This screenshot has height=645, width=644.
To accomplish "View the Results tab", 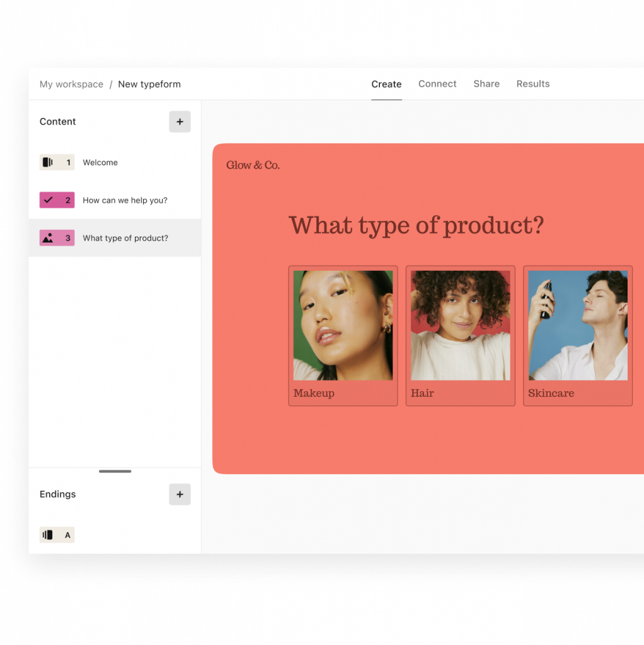I will 533,84.
